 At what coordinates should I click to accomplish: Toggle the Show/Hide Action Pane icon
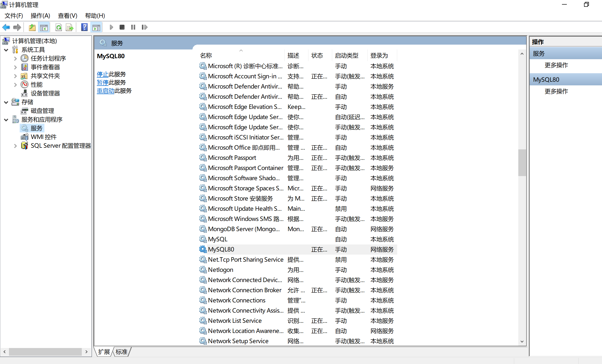coord(97,27)
